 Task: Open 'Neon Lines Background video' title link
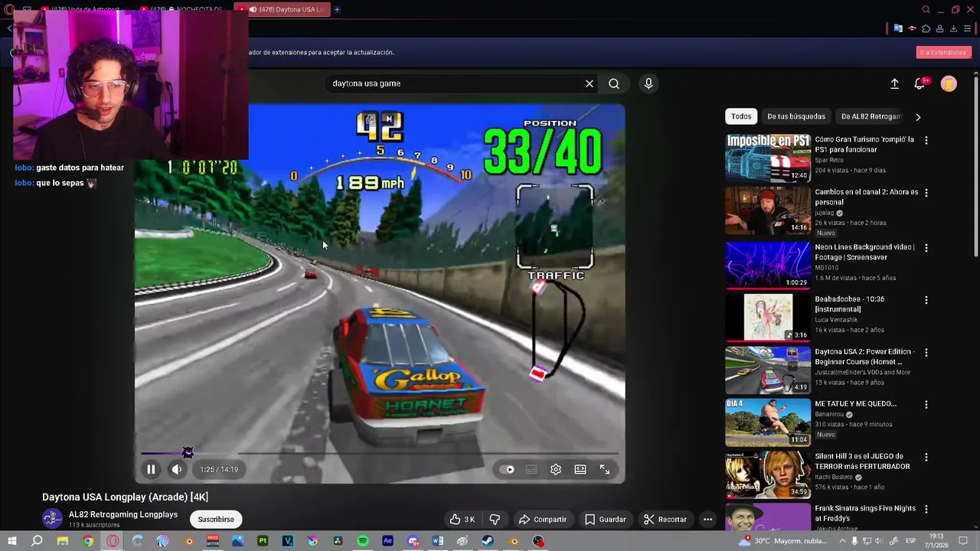pos(865,252)
